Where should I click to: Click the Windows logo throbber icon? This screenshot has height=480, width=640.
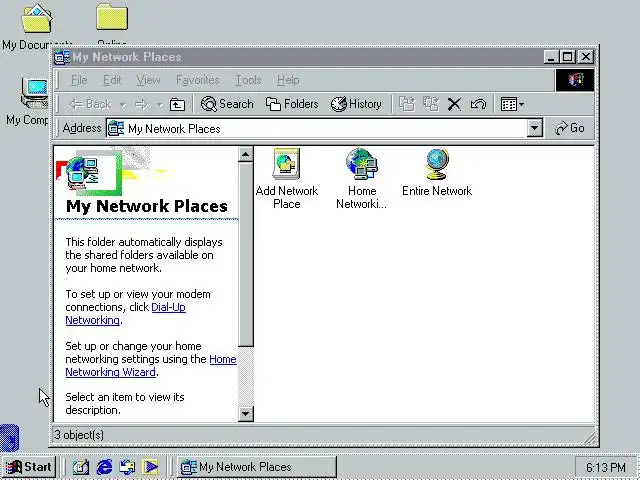575,80
